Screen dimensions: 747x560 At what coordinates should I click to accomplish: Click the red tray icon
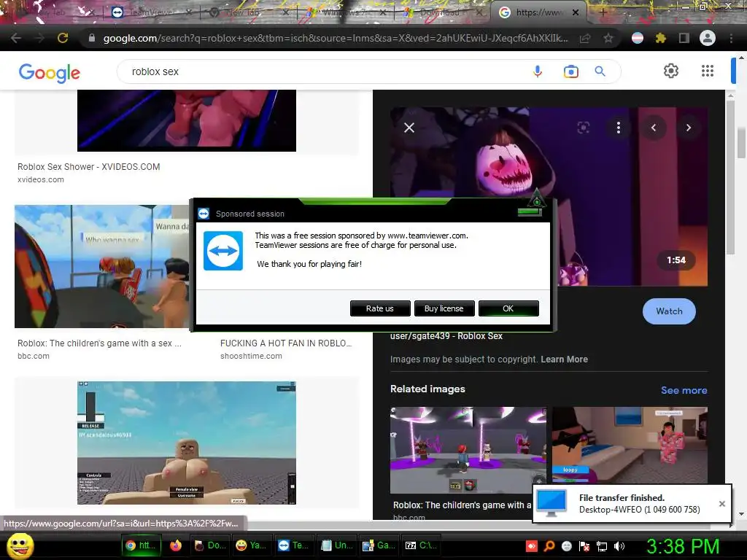click(531, 546)
